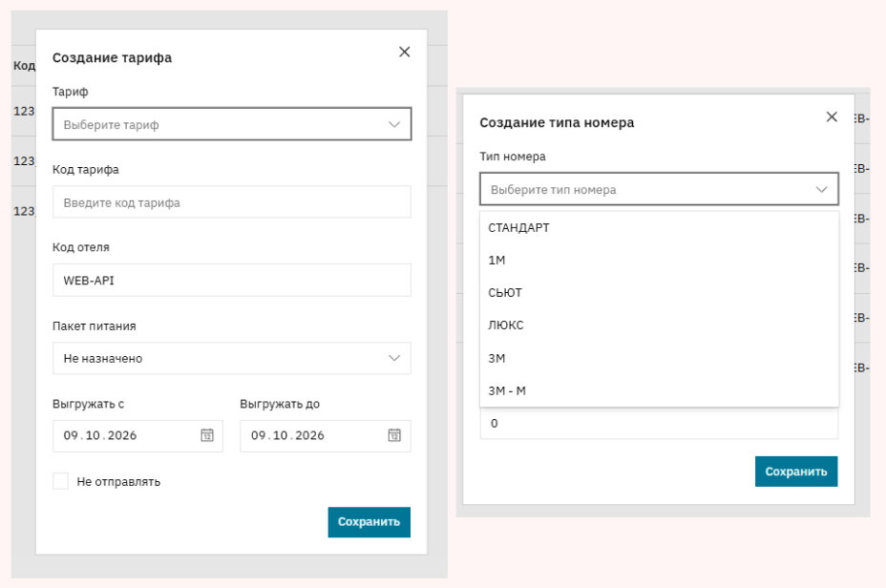This screenshot has height=588, width=886.
Task: Close the Создание типа номера dialog
Action: click(x=832, y=116)
